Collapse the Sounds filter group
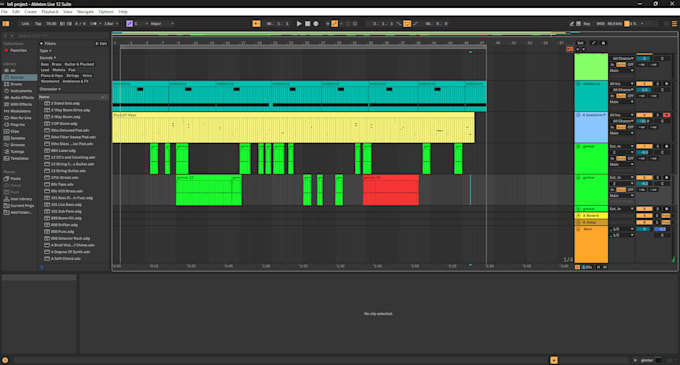This screenshot has width=680, height=365. pyautogui.click(x=47, y=58)
